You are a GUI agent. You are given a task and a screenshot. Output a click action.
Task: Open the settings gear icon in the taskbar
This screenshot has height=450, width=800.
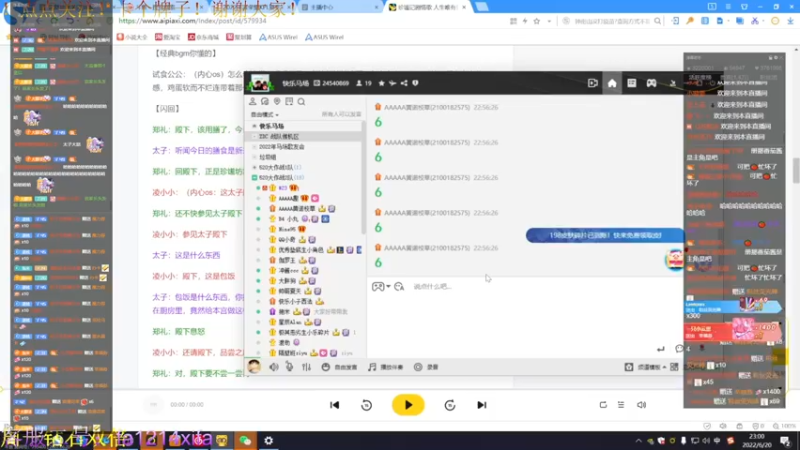[269, 440]
